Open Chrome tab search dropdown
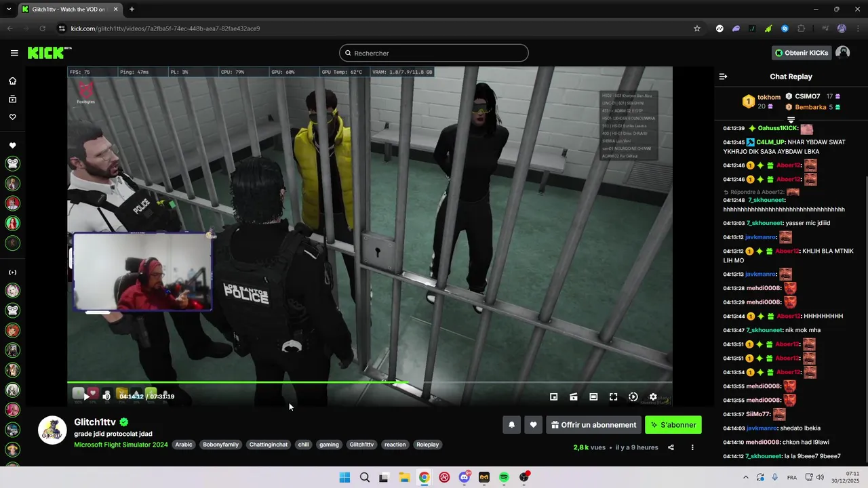The width and height of the screenshot is (868, 488). pyautogui.click(x=9, y=9)
